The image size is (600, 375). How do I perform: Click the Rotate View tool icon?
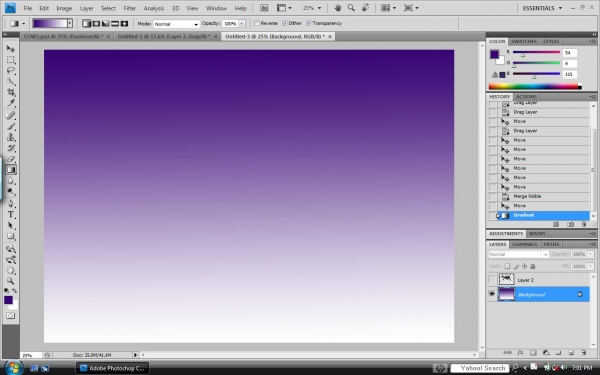365,8
